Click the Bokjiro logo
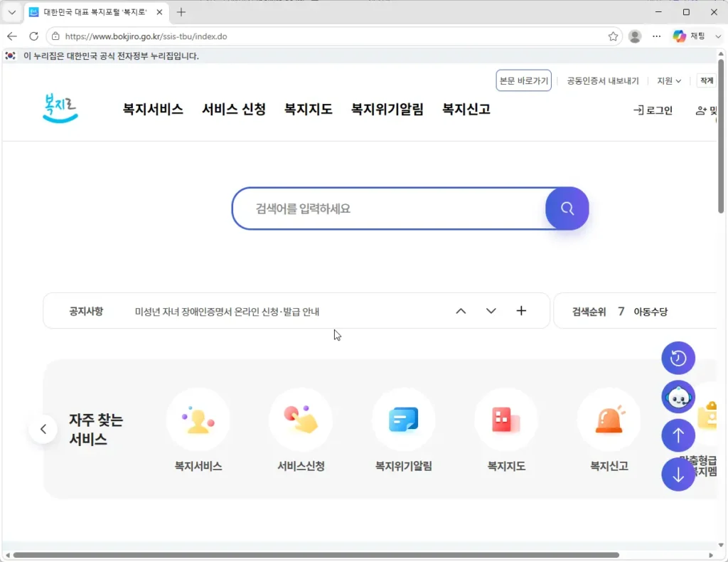Viewport: 728px width, 562px height. (x=60, y=108)
